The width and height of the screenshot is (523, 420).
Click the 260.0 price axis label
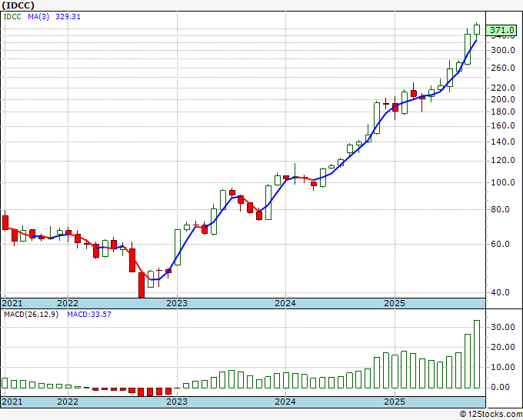[503, 68]
